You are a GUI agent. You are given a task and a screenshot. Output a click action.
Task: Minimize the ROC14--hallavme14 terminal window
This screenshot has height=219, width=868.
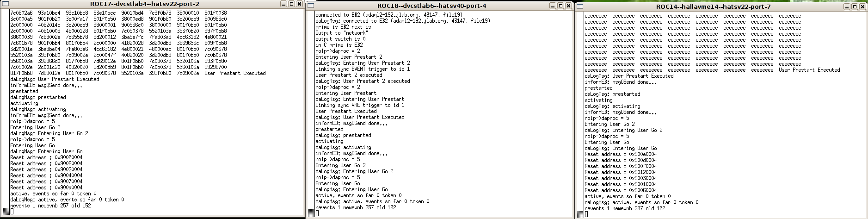847,6
